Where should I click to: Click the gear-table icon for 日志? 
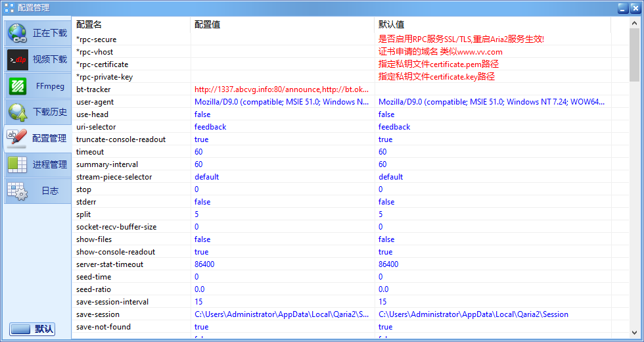click(17, 191)
